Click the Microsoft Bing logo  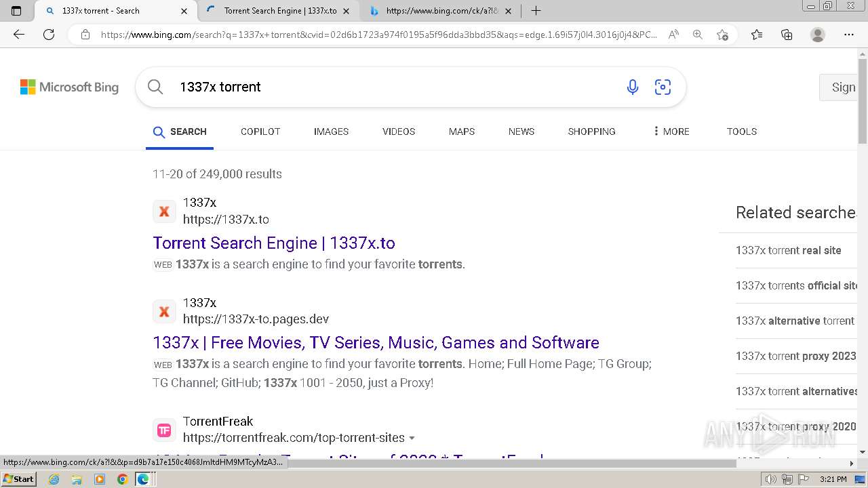pos(69,87)
